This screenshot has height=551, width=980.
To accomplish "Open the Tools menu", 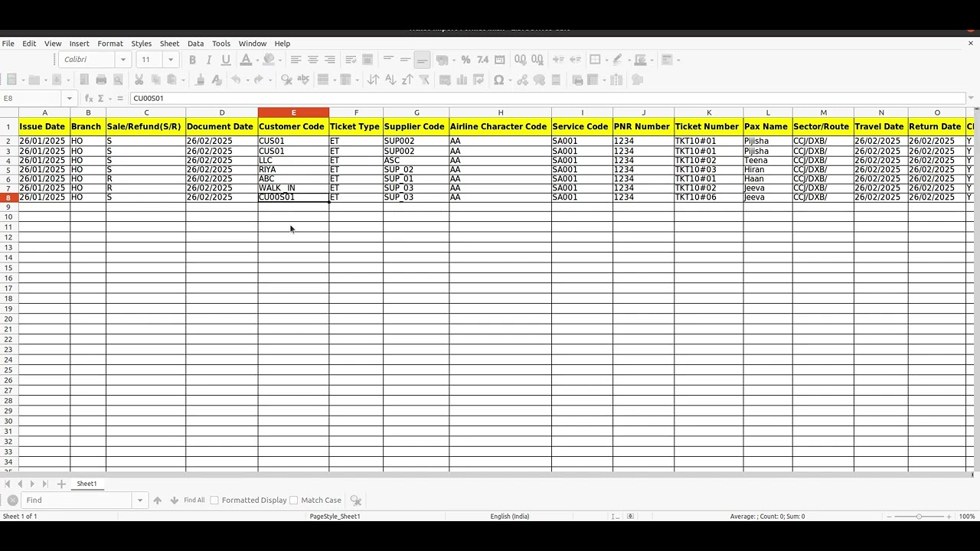I will click(x=221, y=44).
